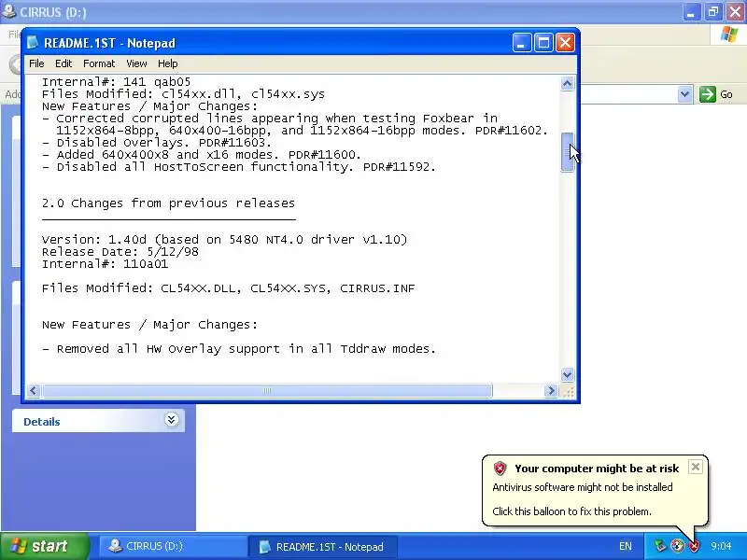Close the security warning balloon
Screen dimensions: 747x560
[x=695, y=467]
